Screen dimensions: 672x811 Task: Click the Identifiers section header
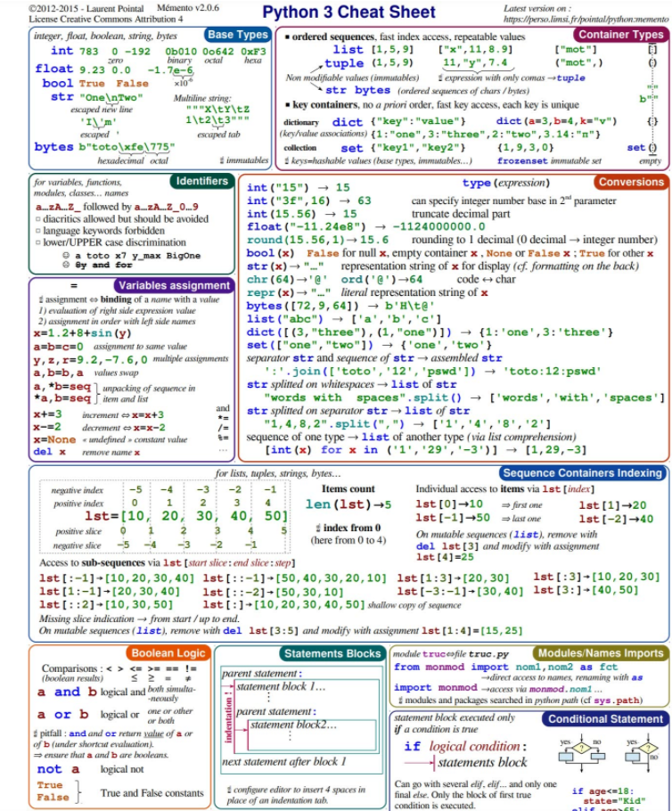tap(201, 181)
